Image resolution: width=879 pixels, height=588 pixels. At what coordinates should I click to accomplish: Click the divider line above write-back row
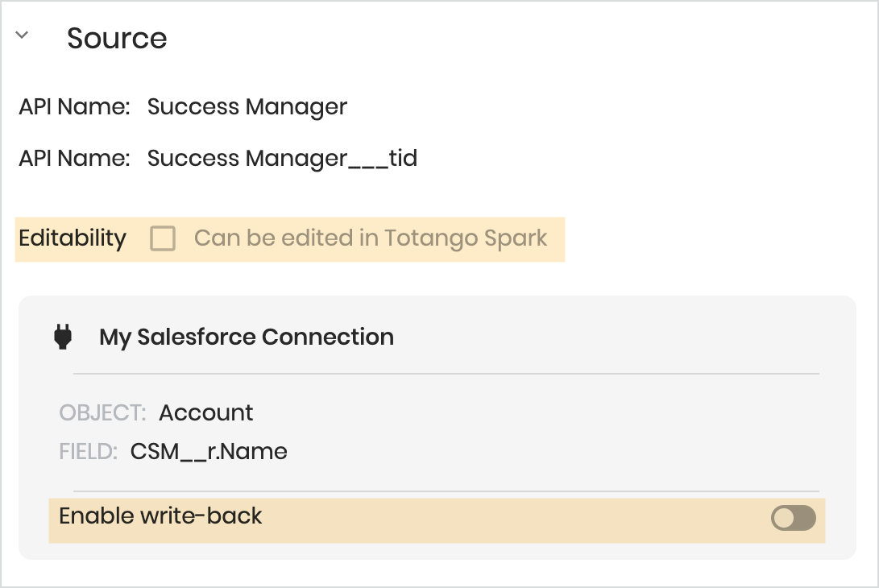[x=446, y=491]
